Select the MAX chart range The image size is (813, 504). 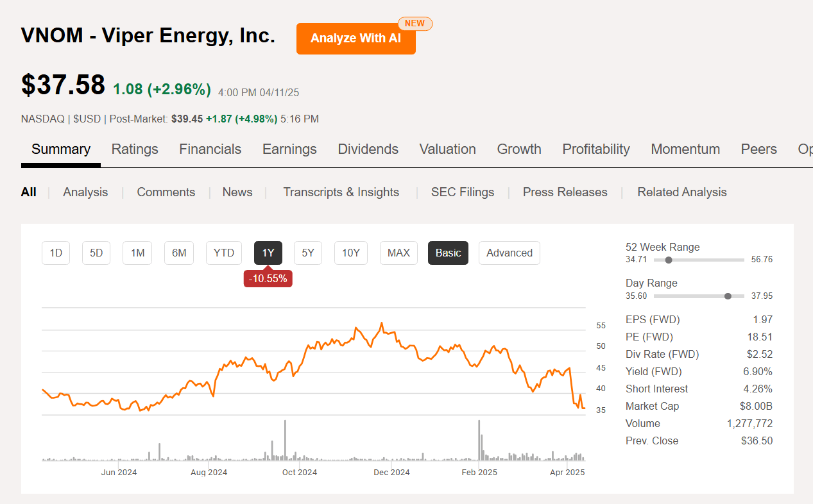tap(398, 253)
